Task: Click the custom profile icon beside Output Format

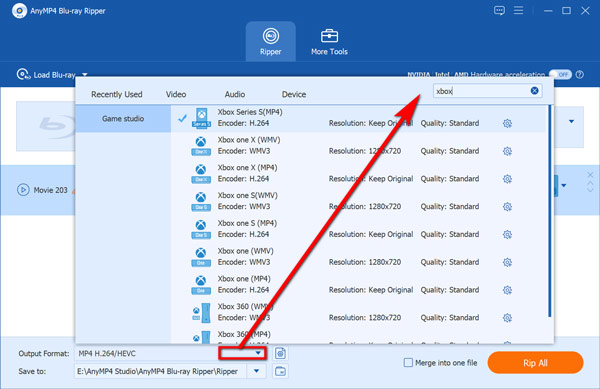Action: [280, 353]
